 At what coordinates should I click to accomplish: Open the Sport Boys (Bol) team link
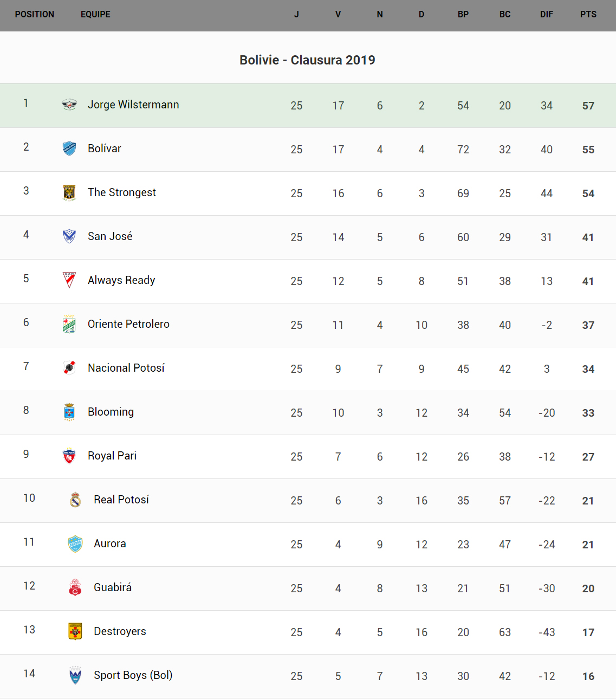click(133, 675)
